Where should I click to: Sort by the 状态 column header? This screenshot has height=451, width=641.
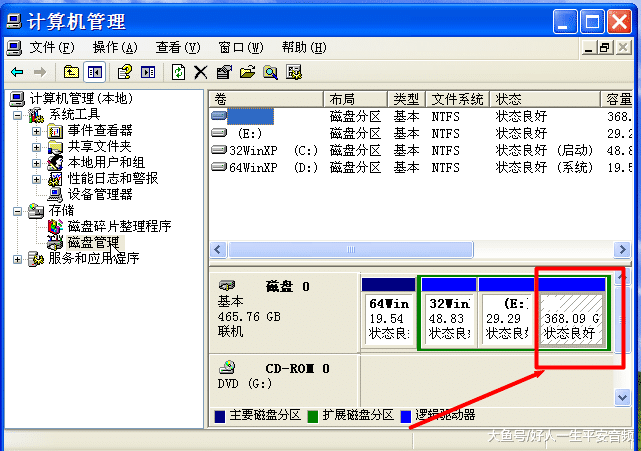point(545,99)
